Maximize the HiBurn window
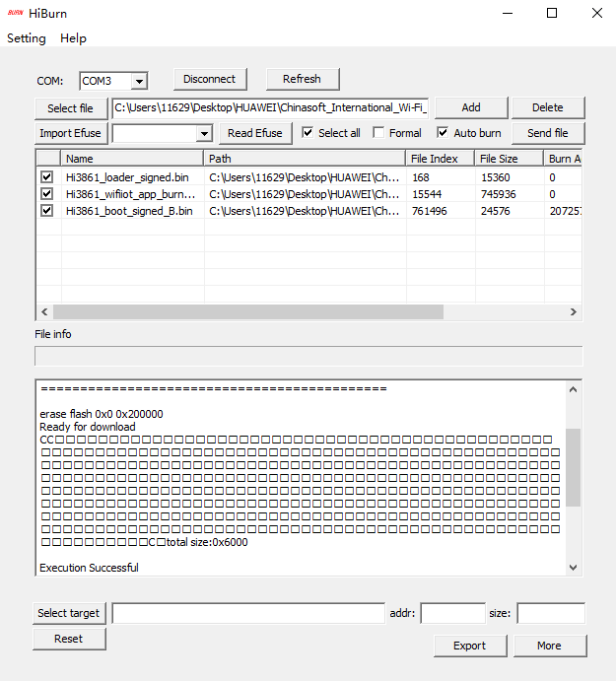Image resolution: width=616 pixels, height=681 pixels. 552,13
